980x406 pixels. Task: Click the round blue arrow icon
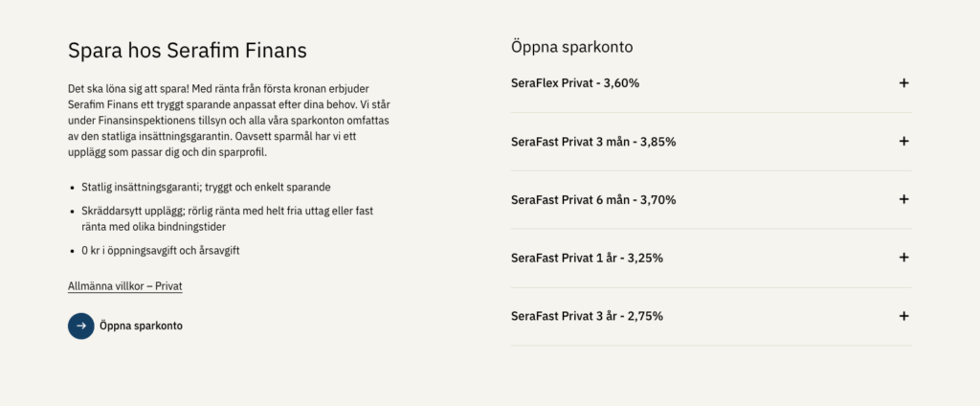point(81,326)
